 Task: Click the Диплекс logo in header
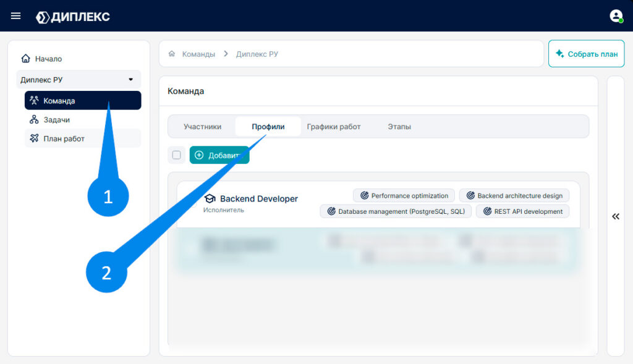(x=73, y=17)
